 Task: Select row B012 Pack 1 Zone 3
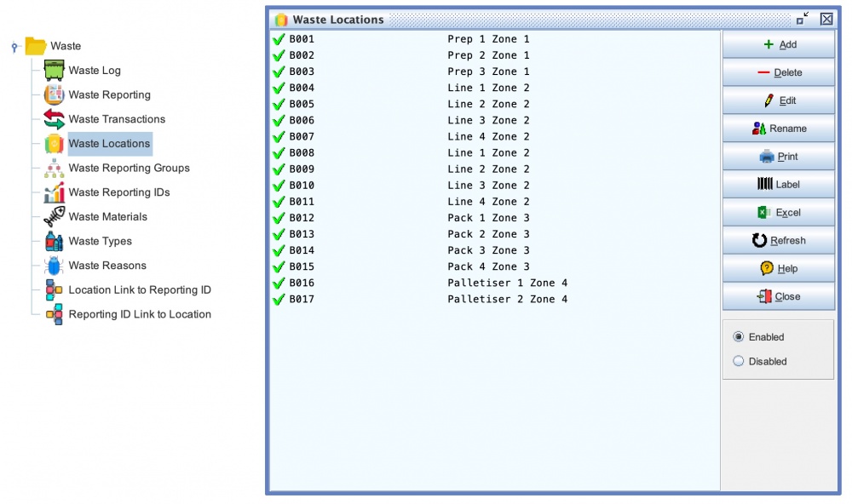[409, 218]
